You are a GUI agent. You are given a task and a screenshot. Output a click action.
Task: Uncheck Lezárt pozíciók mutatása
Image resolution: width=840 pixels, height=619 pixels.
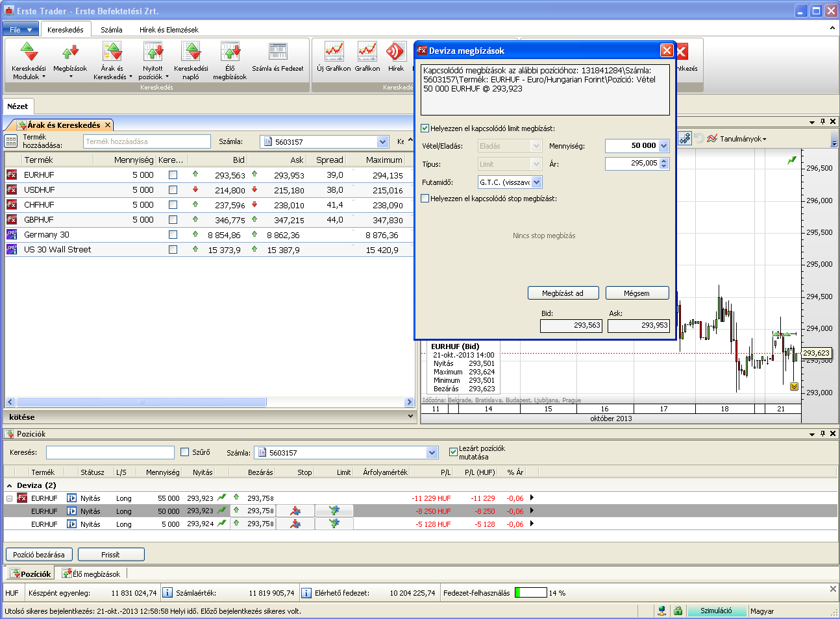[453, 452]
